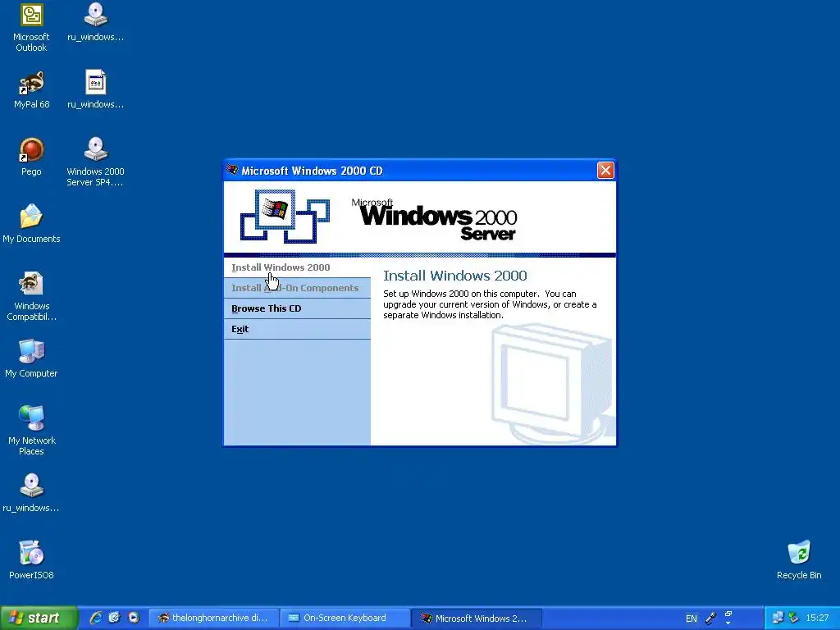
Task: Select the Pego desktop shortcut
Action: tap(31, 157)
